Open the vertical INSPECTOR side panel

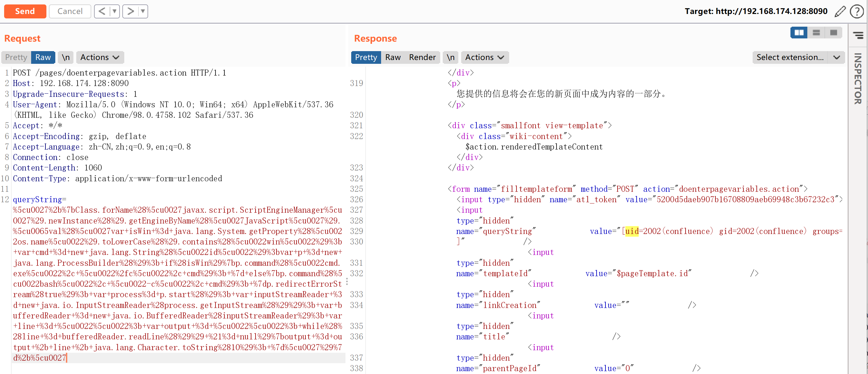(858, 78)
